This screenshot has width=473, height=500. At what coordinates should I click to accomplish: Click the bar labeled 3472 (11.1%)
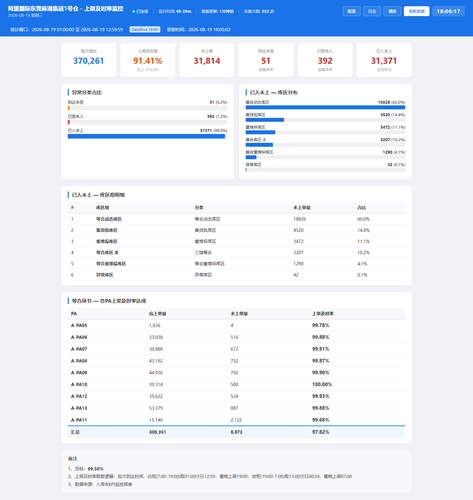[x=260, y=132]
